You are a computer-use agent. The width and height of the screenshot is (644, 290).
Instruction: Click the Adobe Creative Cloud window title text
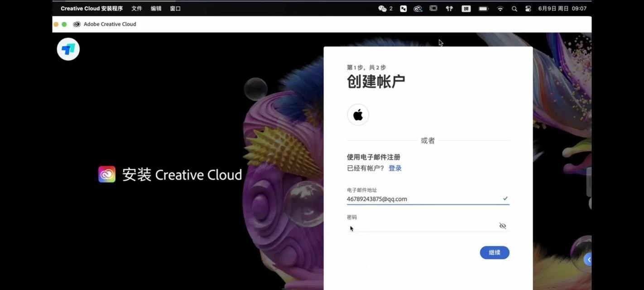[110, 24]
